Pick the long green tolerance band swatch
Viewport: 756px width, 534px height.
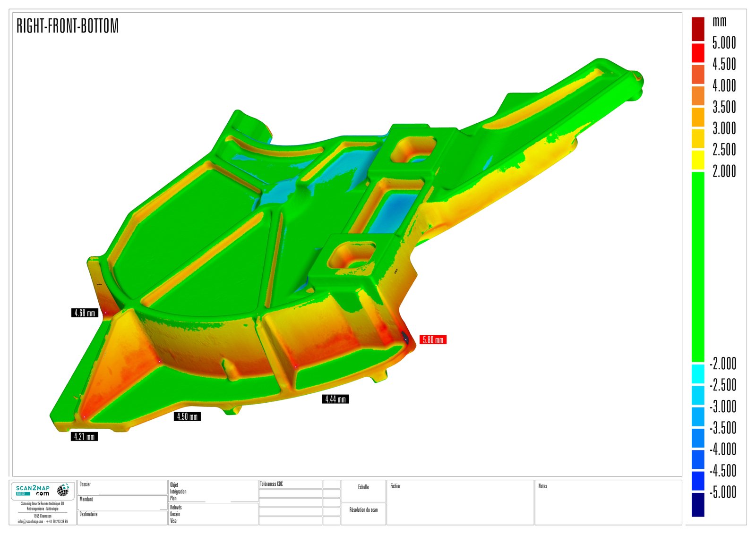pos(698,267)
